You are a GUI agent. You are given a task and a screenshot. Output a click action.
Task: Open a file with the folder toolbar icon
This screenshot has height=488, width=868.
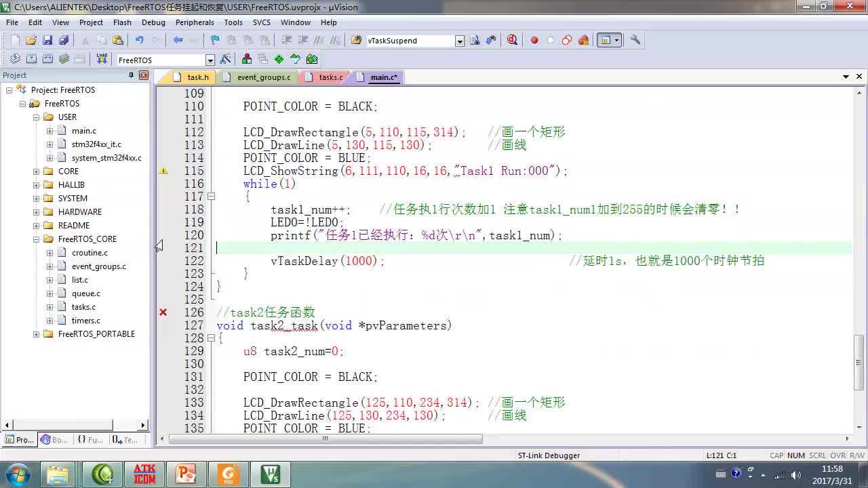click(31, 41)
